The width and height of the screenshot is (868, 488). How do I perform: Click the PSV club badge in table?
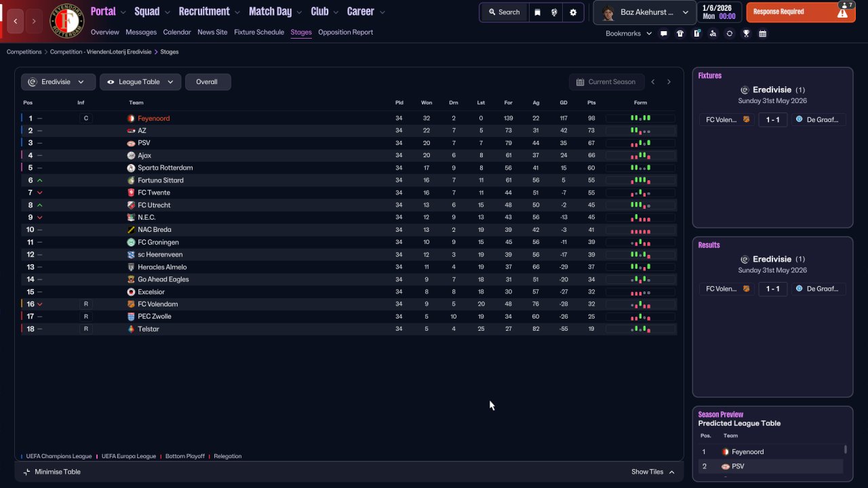pos(131,143)
